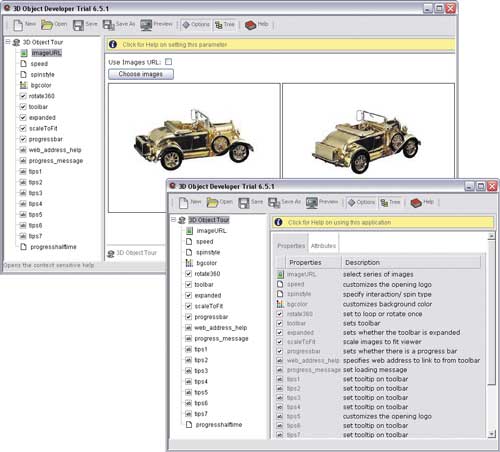Click the blue info icon on the back window's help bar
This screenshot has height=452, width=500.
[113, 44]
